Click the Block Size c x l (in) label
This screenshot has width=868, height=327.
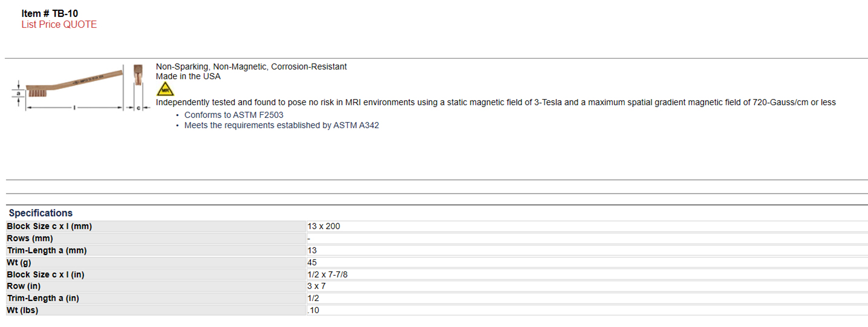[45, 274]
